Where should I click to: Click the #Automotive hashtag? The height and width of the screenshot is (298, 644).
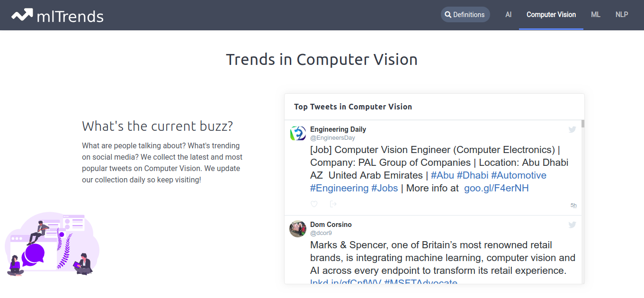[x=519, y=175]
